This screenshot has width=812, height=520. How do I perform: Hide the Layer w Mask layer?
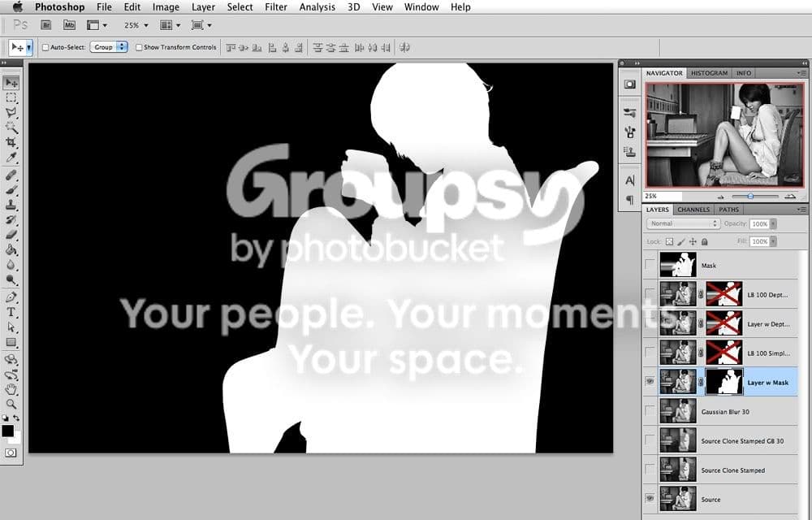650,382
